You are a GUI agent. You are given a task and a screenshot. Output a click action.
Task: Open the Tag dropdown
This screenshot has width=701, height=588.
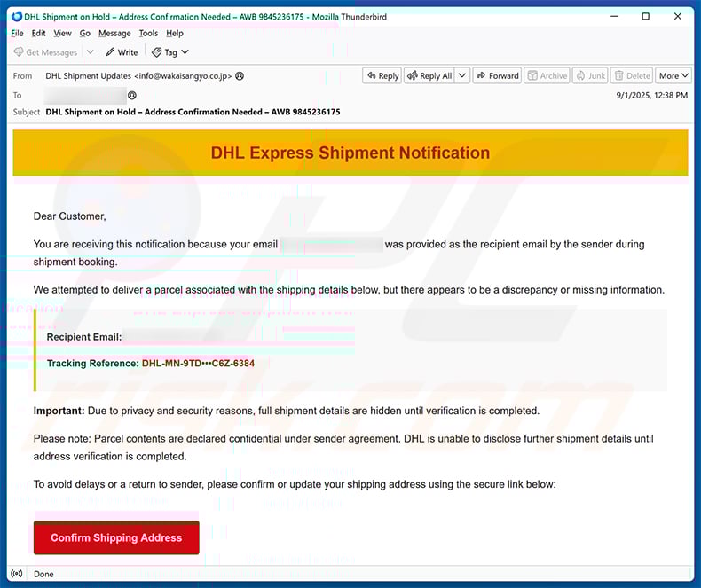click(169, 52)
